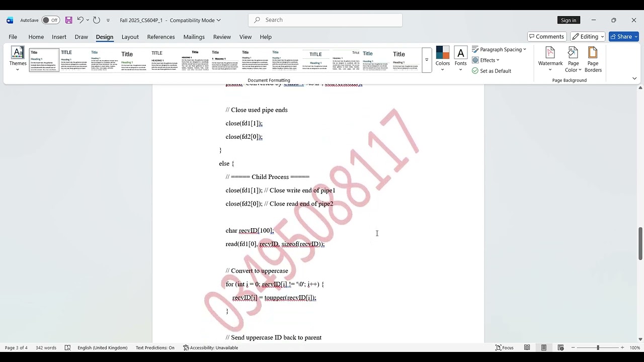The height and width of the screenshot is (362, 644).
Task: Click the zoom out minus button
Action: point(573,347)
